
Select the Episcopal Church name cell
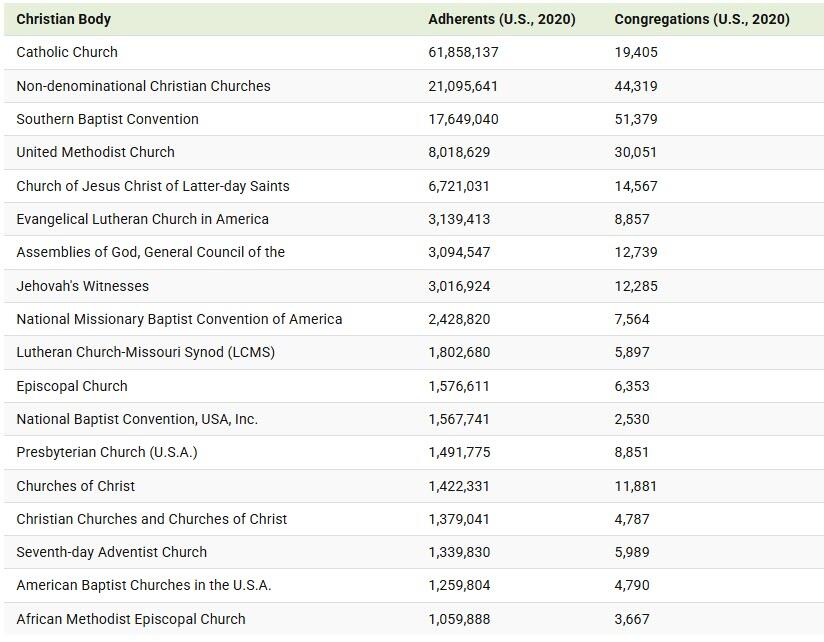72,386
